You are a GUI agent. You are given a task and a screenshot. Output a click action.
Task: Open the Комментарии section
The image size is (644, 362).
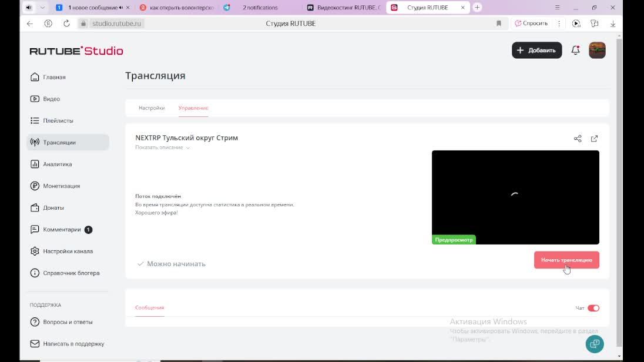61,230
